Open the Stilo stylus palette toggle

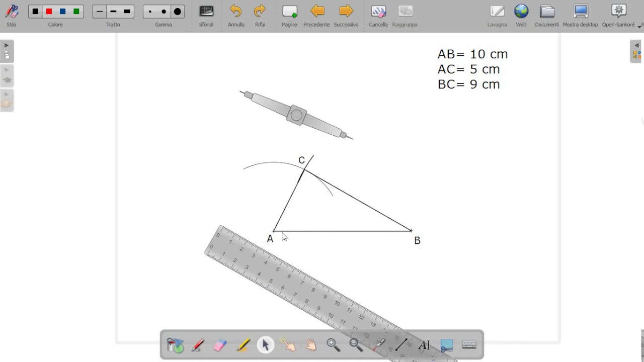pyautogui.click(x=12, y=16)
